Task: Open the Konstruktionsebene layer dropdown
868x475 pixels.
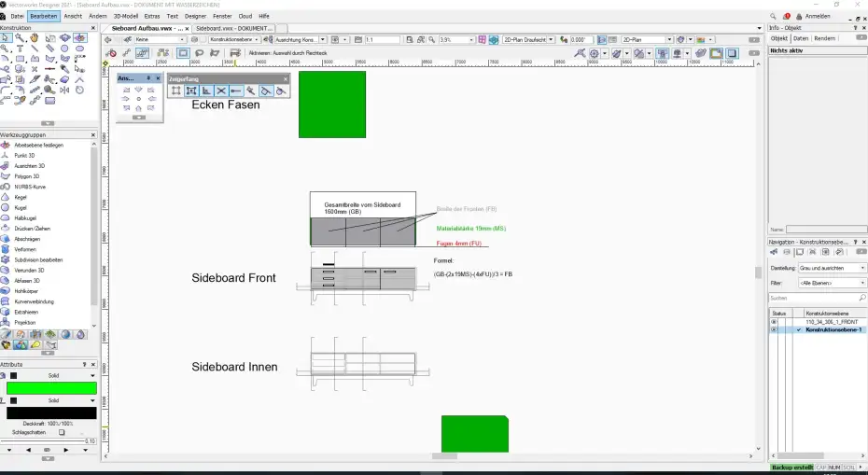Action: click(234, 40)
